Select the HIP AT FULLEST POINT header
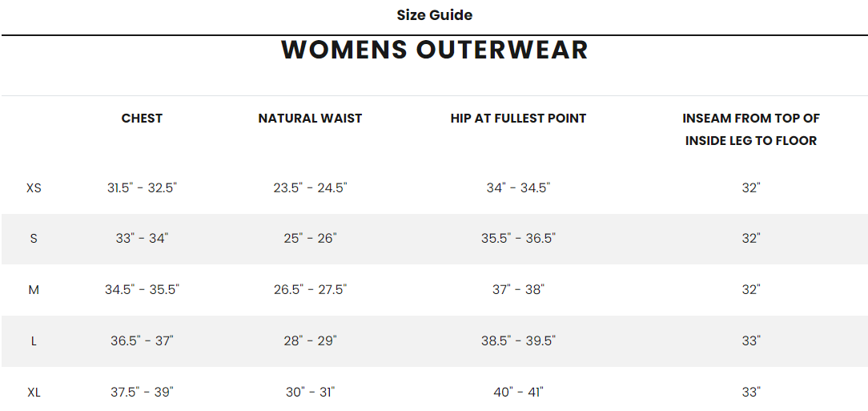 (x=518, y=119)
